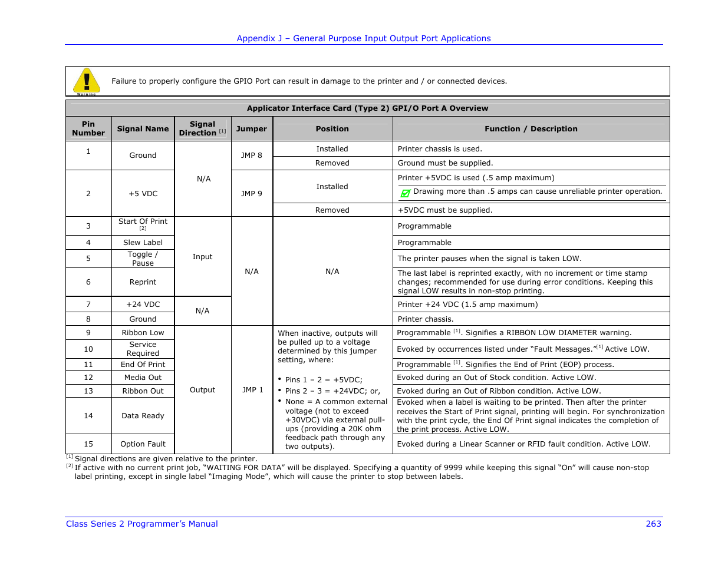Select the 'JMP 9' jumper cell
This screenshot has width=728, height=562.
[252, 193]
